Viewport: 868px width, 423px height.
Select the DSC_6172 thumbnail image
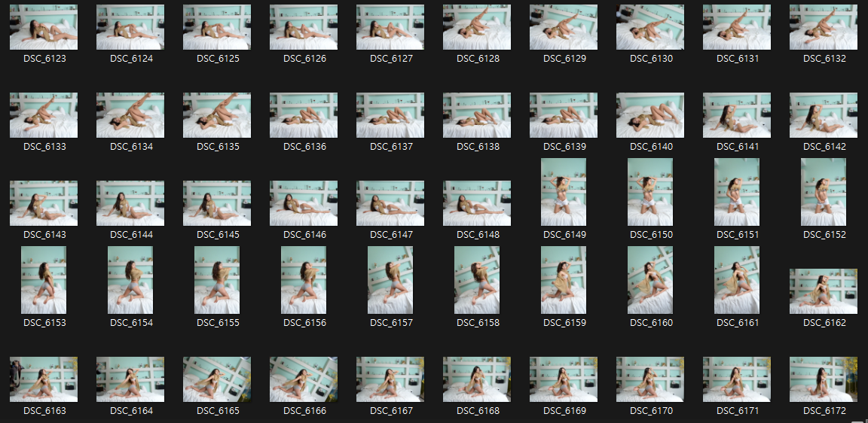click(x=824, y=379)
